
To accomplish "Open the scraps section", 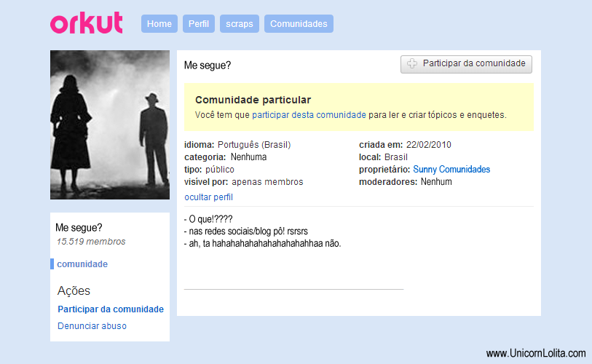I will [x=240, y=24].
